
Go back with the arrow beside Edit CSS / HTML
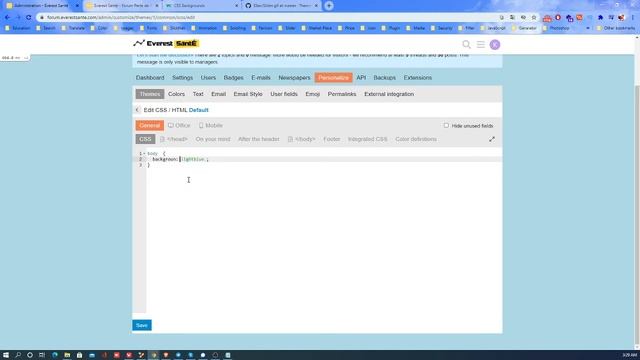pos(138,110)
